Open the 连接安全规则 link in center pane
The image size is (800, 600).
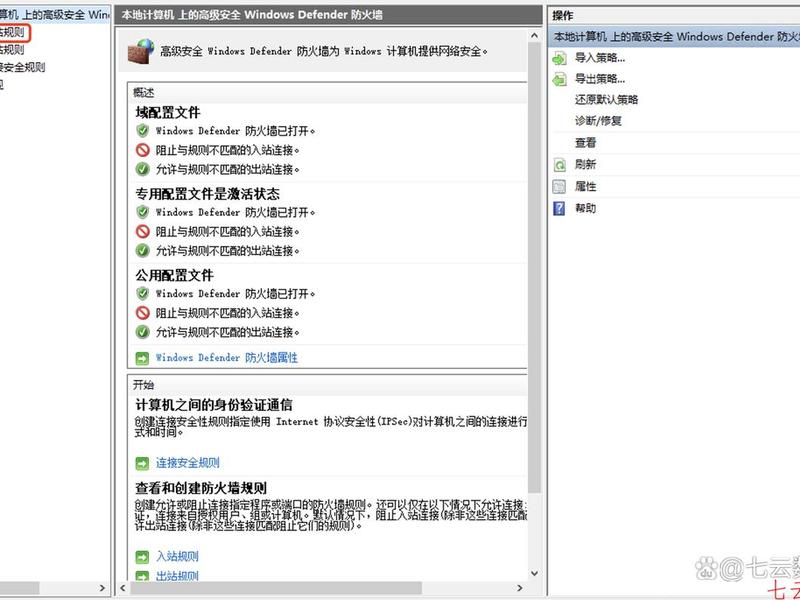pyautogui.click(x=188, y=463)
